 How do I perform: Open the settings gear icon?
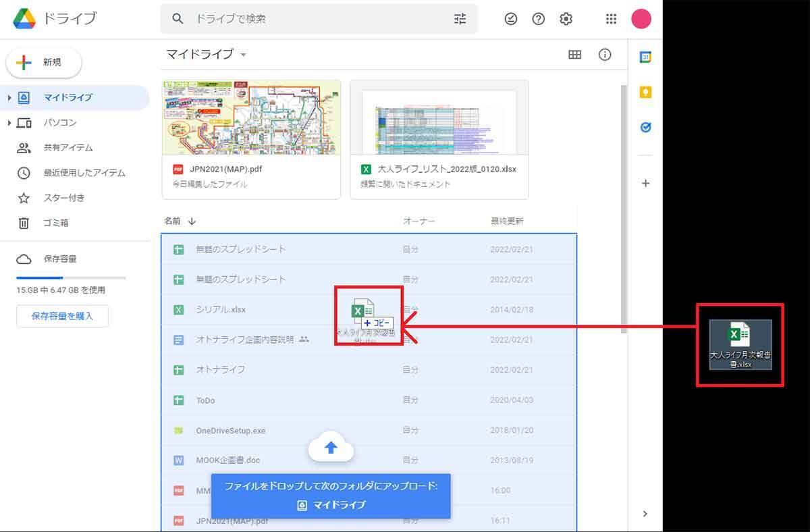click(566, 19)
